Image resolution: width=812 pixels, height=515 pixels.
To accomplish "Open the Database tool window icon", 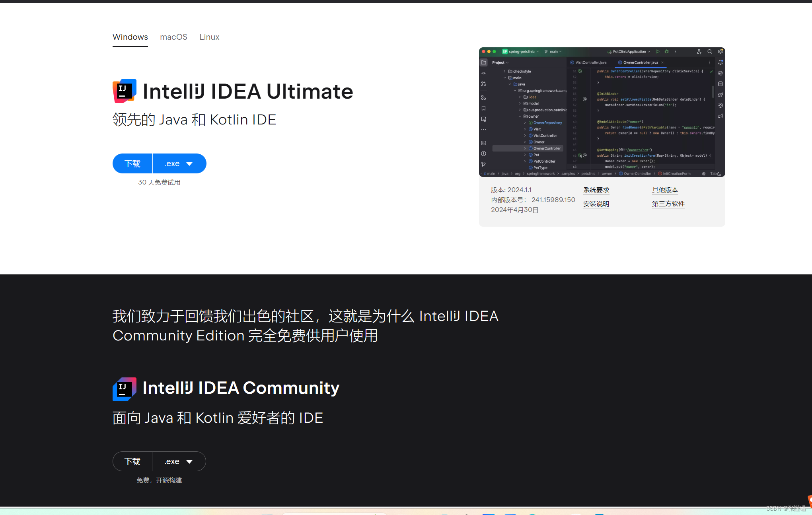I will (720, 84).
